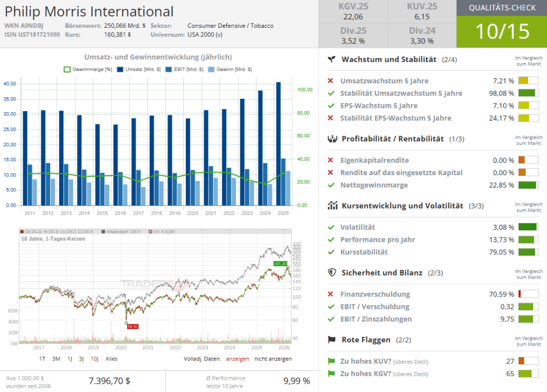This screenshot has height=392, width=547.
Task: Toggle Umsatz [Mrd. $] series in legend
Action: (120, 69)
